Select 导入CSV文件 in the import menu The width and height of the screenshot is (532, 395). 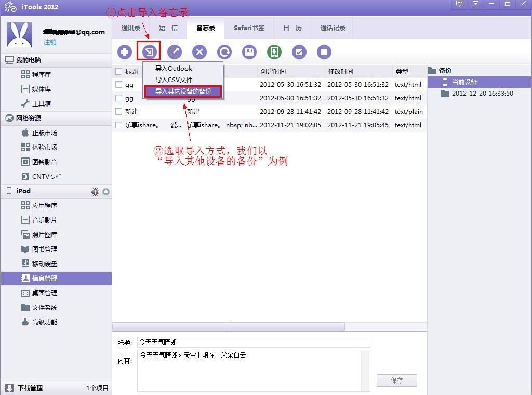tap(174, 80)
